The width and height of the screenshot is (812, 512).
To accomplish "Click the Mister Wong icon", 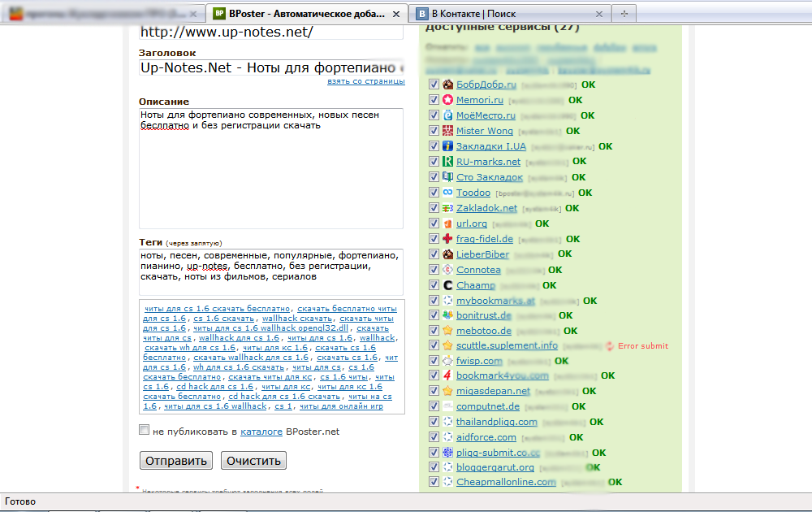I will (x=448, y=131).
